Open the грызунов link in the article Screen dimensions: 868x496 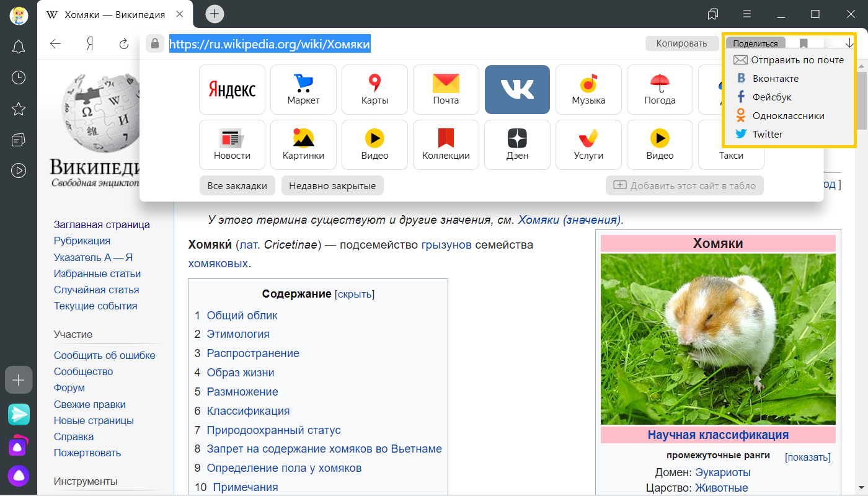[x=446, y=245]
